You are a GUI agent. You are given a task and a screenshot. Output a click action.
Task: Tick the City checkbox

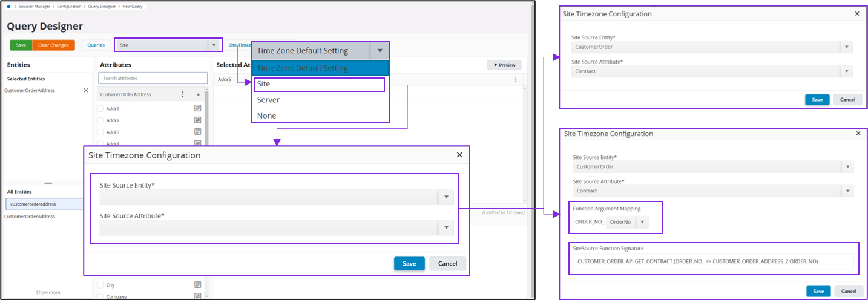[101, 285]
